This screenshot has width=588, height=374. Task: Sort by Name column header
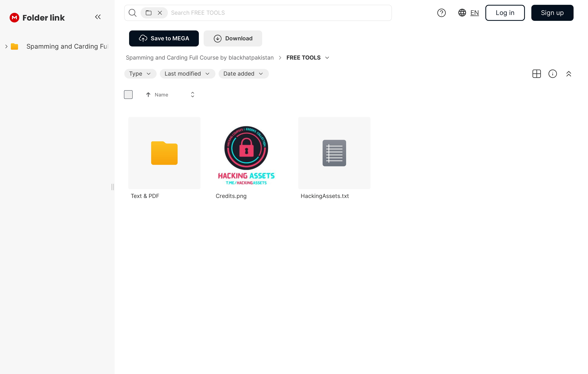[x=161, y=95]
